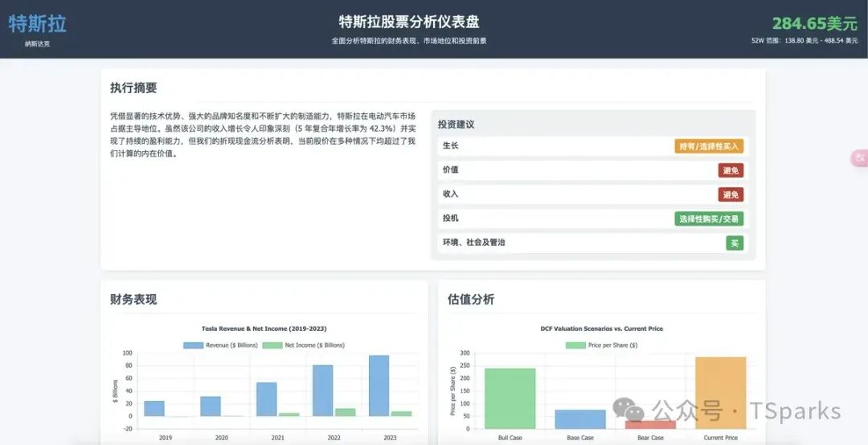Click the 2022 x-axis label
Screen dimensions: 868x445
click(x=334, y=438)
